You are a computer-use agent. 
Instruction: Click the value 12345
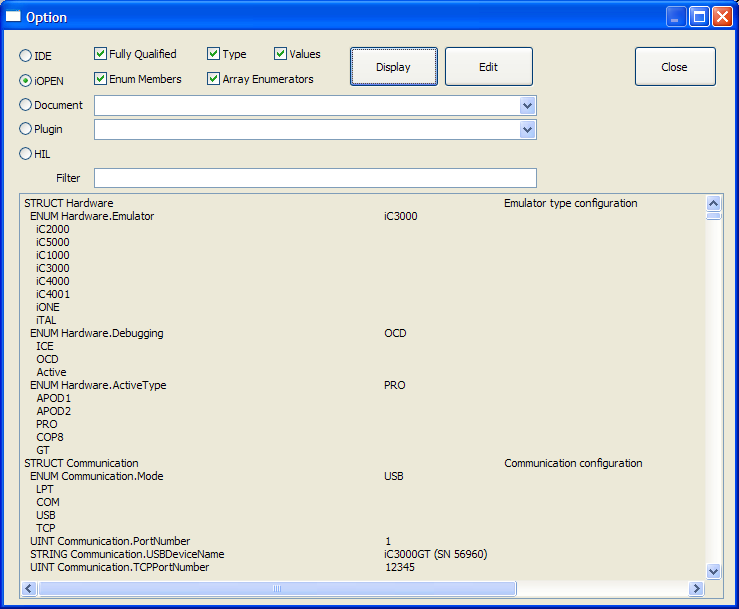[x=400, y=567]
